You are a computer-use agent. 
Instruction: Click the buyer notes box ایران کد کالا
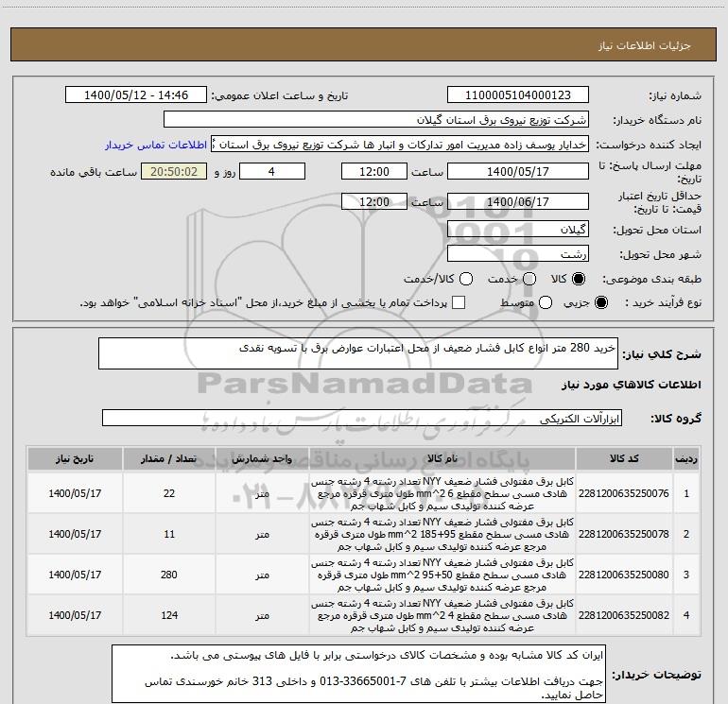[x=359, y=674]
